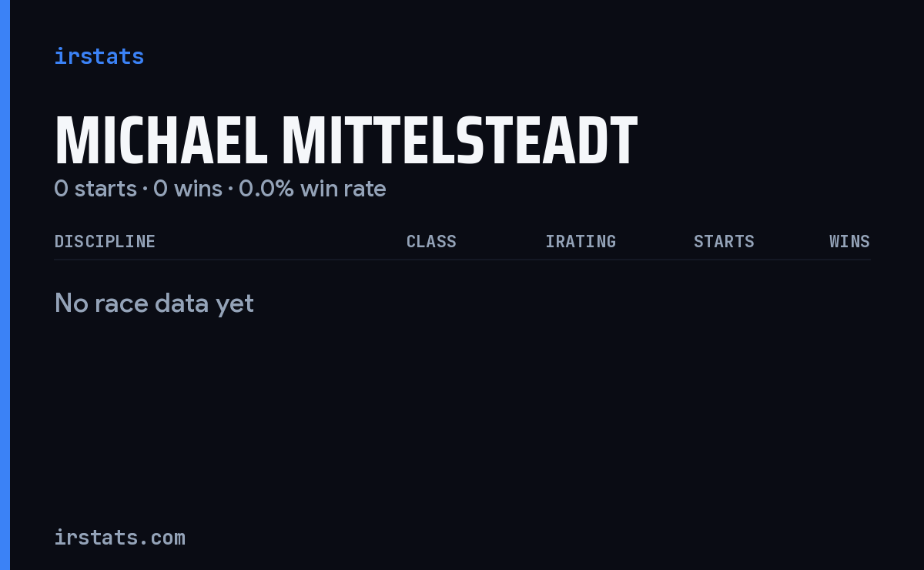
Task: Click the surname MITTELSTEADT in heading
Action: point(460,142)
